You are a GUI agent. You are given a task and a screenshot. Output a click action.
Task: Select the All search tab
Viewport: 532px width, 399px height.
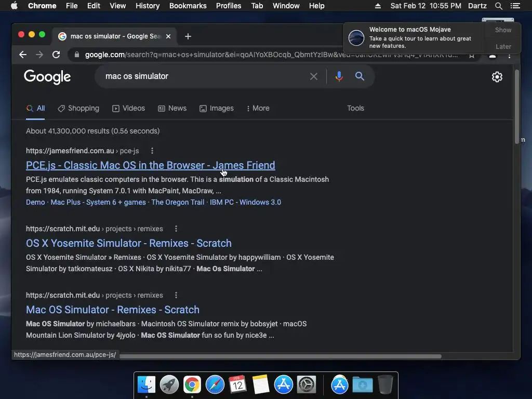point(36,108)
